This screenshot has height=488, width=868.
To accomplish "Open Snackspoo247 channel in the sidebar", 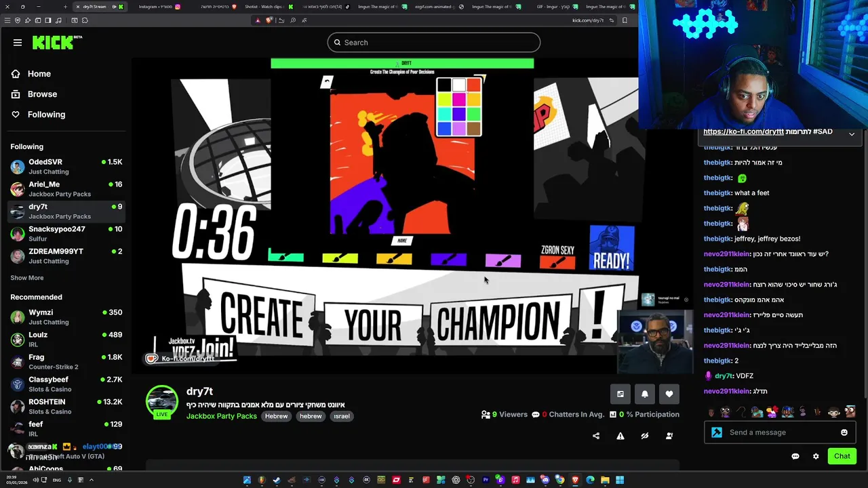I will tap(66, 233).
